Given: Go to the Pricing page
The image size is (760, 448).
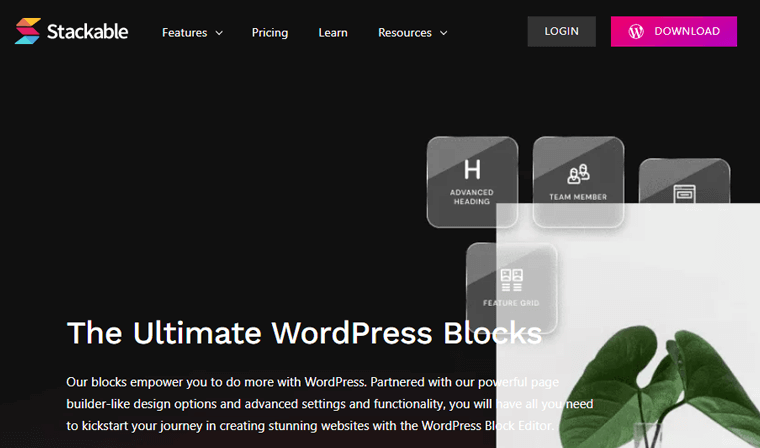Looking at the screenshot, I should click(x=269, y=32).
